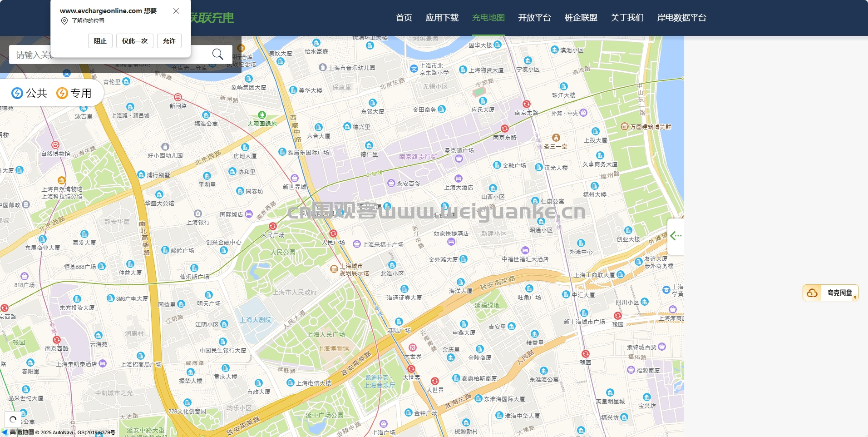Click the 永安百货 shopping marker
This screenshot has height=437, width=868.
coord(391,183)
